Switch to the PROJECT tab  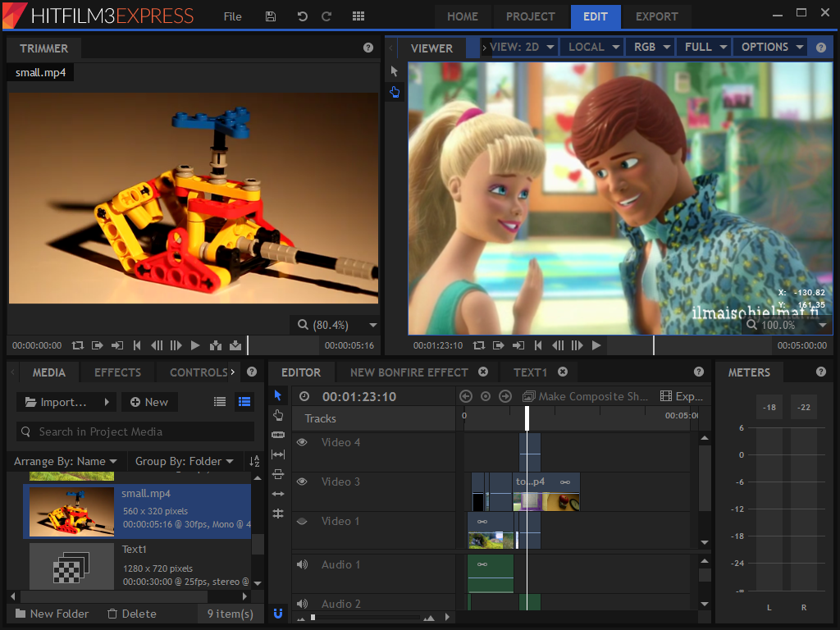click(531, 16)
